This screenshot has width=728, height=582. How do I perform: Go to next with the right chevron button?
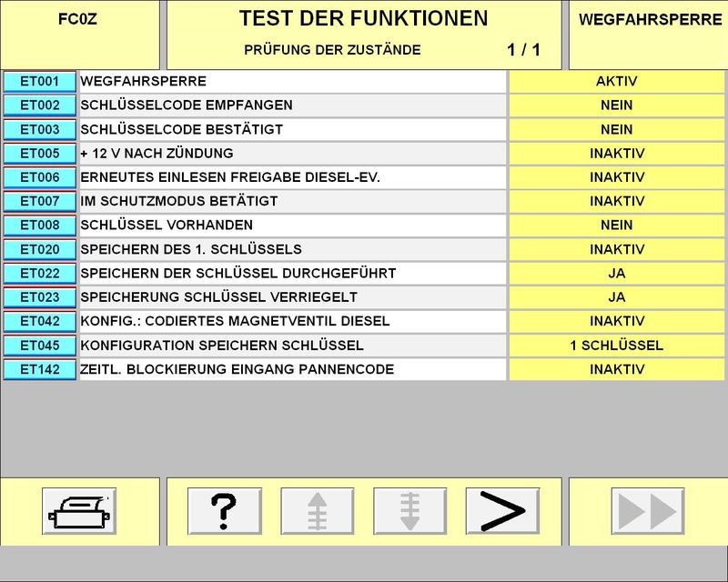point(502,511)
